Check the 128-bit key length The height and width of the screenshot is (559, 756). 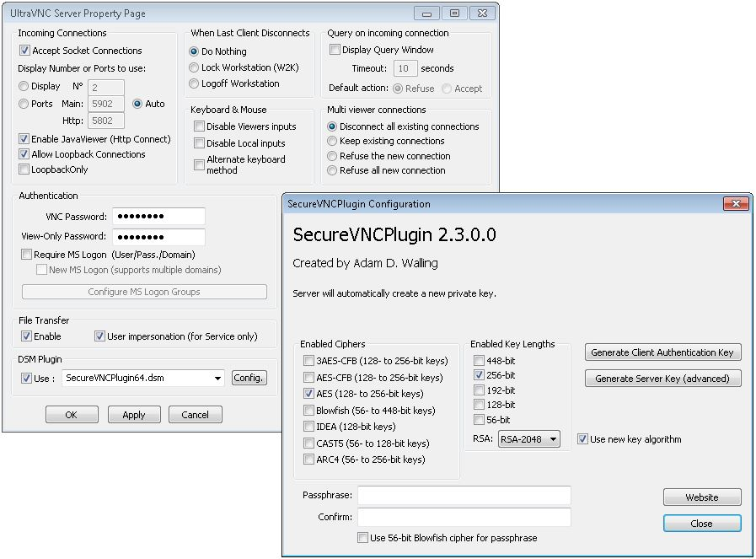click(x=479, y=404)
